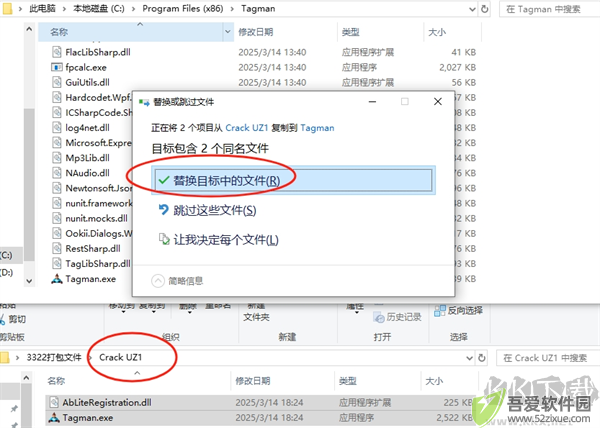Screen dimensions: 600x428
Task: Click Crack UZ1 breadcrumb in lower window
Action: tap(120, 357)
